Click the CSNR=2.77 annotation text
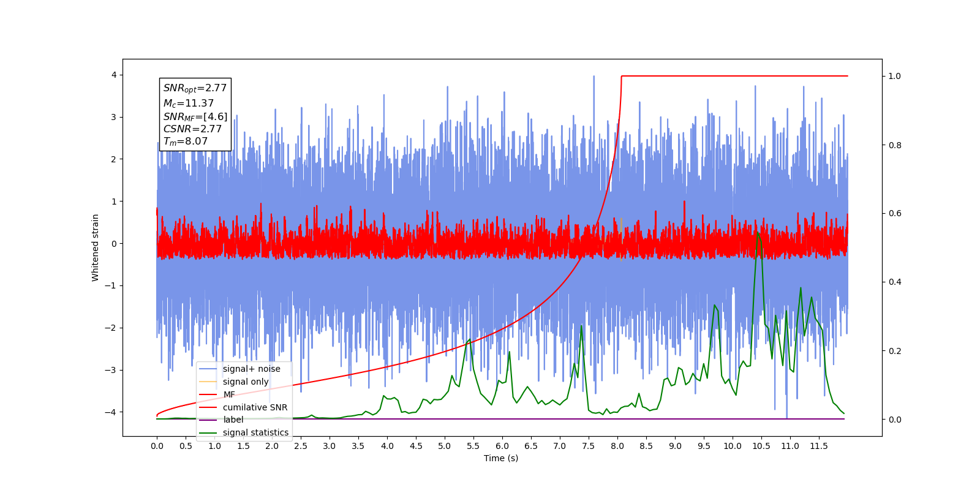Viewport: 980px width, 490px height. (x=192, y=129)
